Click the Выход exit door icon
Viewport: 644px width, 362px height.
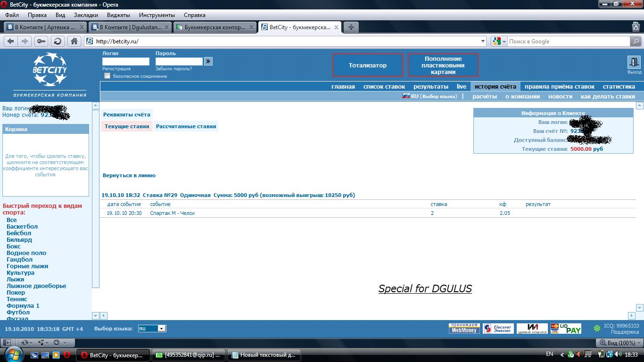[634, 63]
